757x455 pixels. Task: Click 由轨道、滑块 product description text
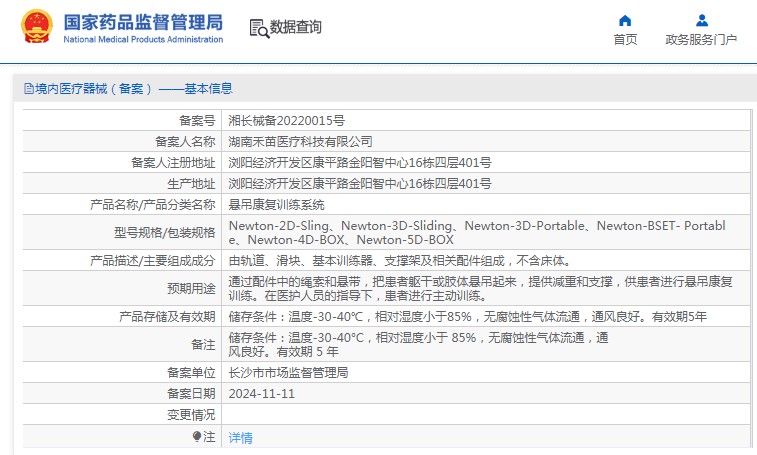(400, 261)
